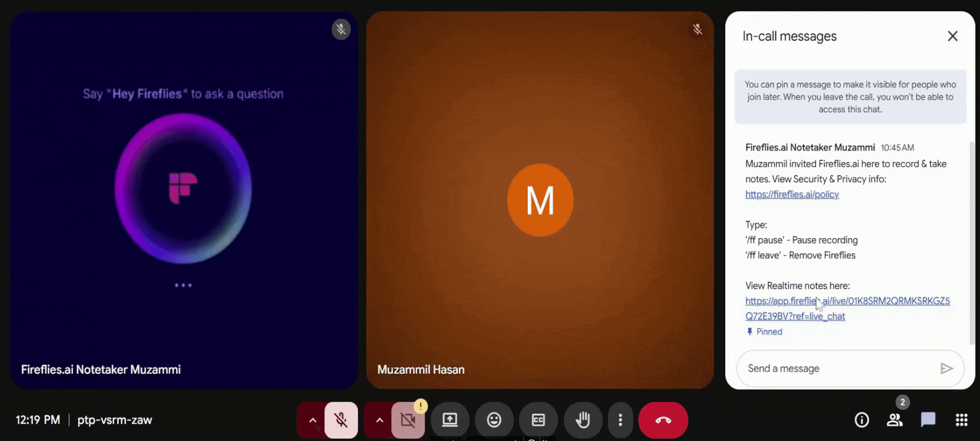Expand audio settings arrow beside microphone

[312, 420]
